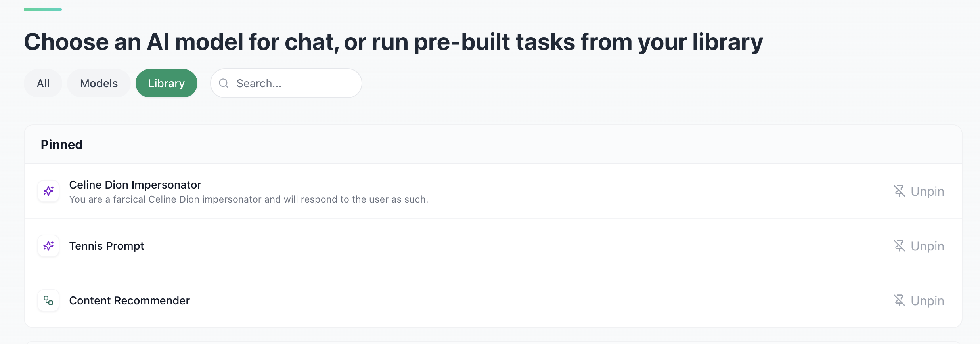This screenshot has height=344, width=980.
Task: Open the Celine Dion Impersonator prompt
Action: tap(135, 185)
